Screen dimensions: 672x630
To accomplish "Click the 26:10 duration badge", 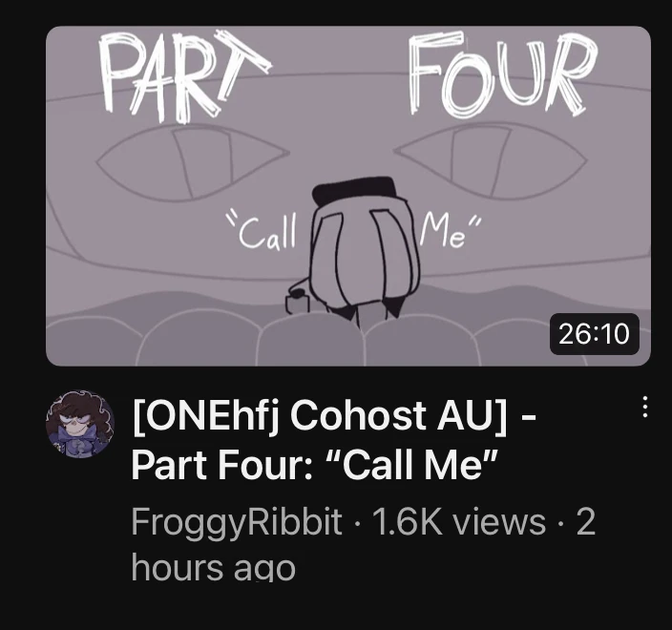I will [594, 334].
